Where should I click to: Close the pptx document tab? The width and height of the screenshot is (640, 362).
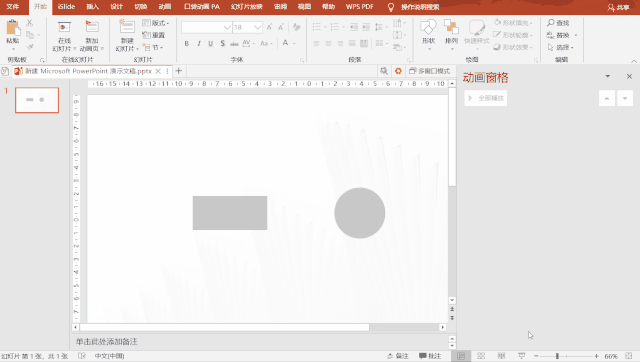158,71
